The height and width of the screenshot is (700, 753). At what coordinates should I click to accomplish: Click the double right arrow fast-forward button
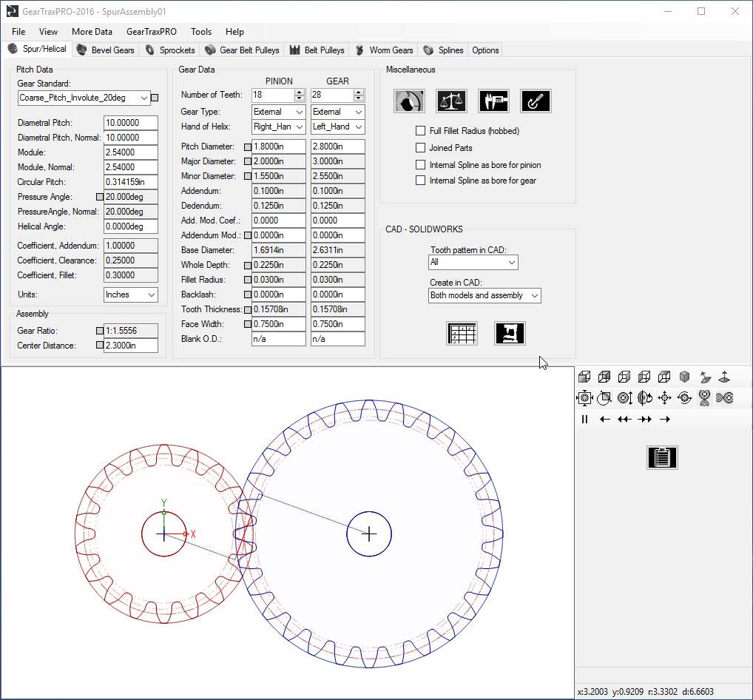pyautogui.click(x=644, y=420)
